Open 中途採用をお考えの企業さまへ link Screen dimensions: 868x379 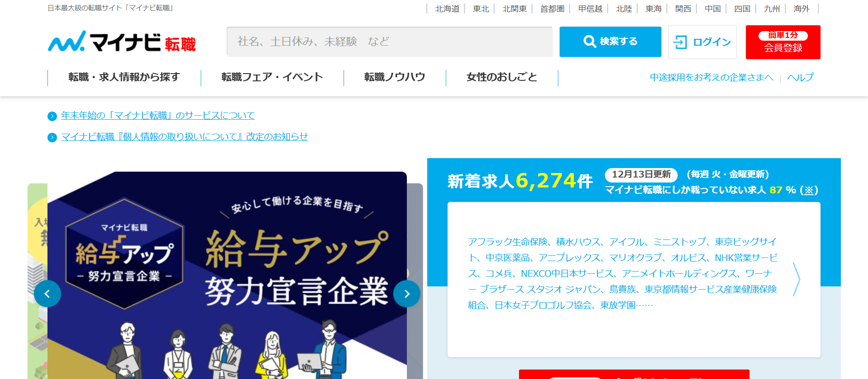pyautogui.click(x=712, y=78)
